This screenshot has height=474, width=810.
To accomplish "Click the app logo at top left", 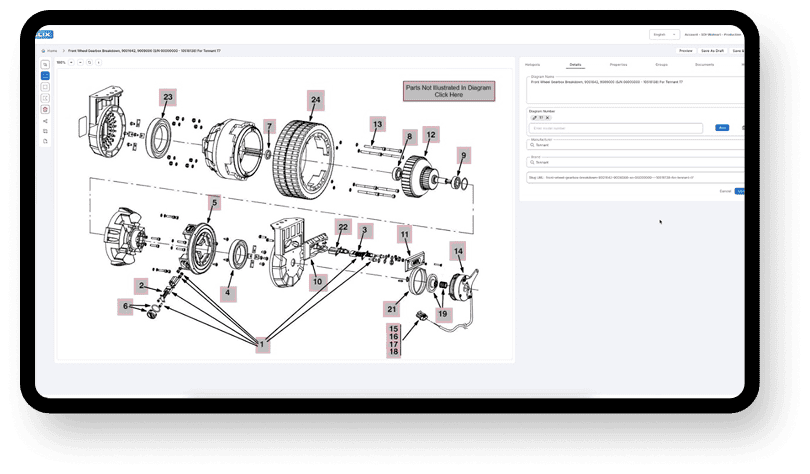I will point(44,35).
